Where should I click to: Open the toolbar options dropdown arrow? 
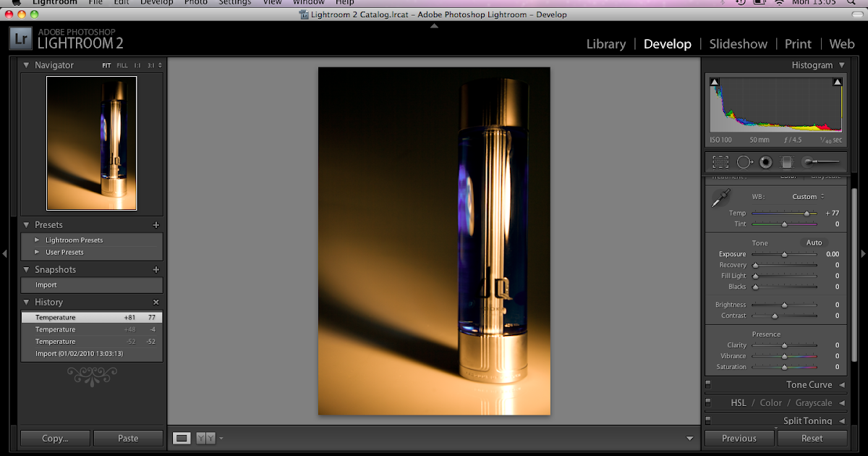pyautogui.click(x=690, y=439)
